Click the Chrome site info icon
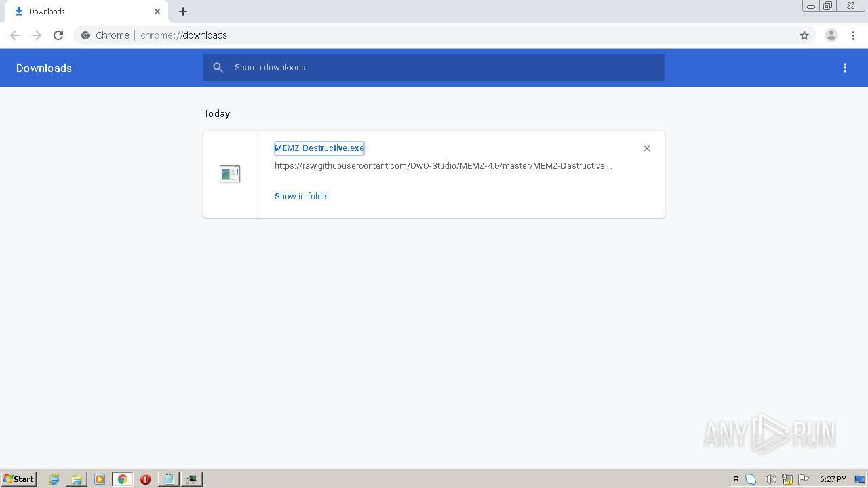This screenshot has width=868, height=488. [x=85, y=35]
